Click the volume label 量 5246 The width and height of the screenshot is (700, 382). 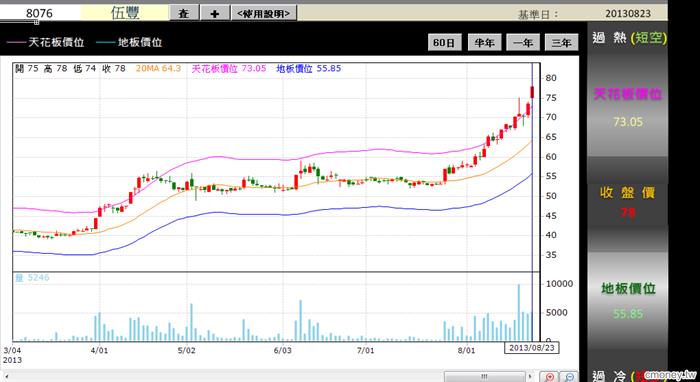pos(32,278)
